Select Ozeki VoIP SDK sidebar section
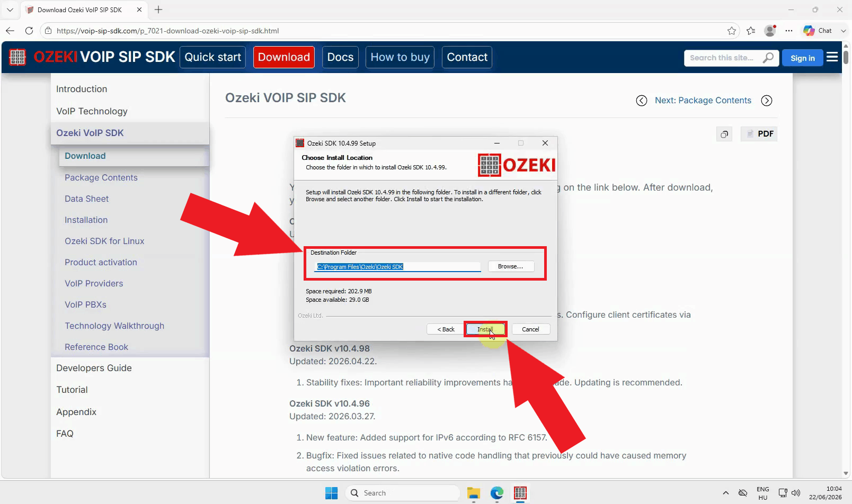The image size is (852, 504). (x=130, y=133)
